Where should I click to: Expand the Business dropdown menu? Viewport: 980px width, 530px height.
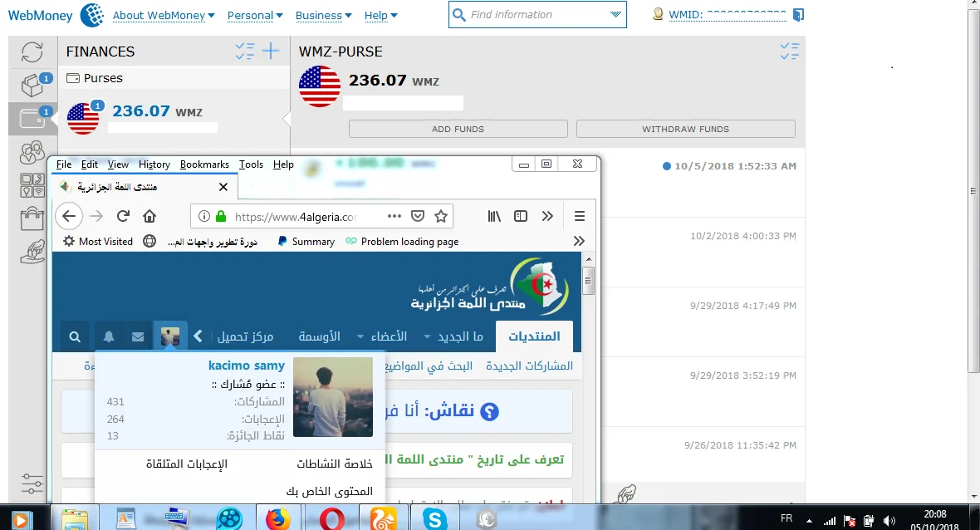(x=323, y=15)
